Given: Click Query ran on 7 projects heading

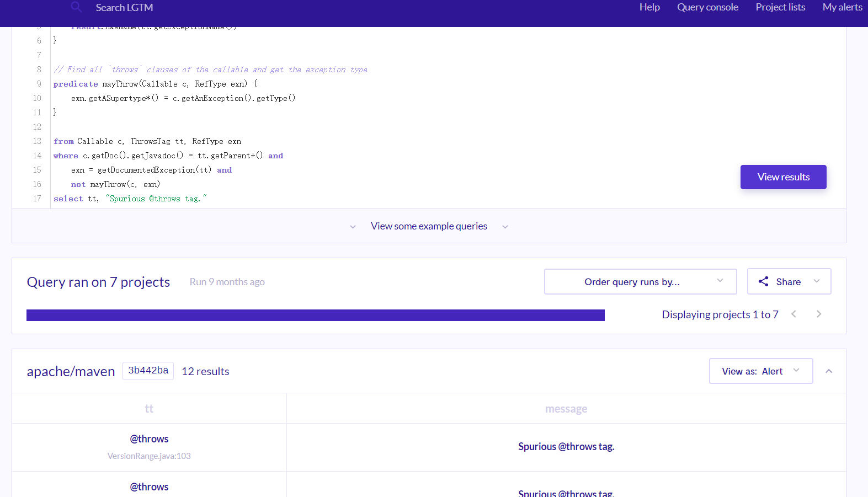Looking at the screenshot, I should tap(98, 282).
